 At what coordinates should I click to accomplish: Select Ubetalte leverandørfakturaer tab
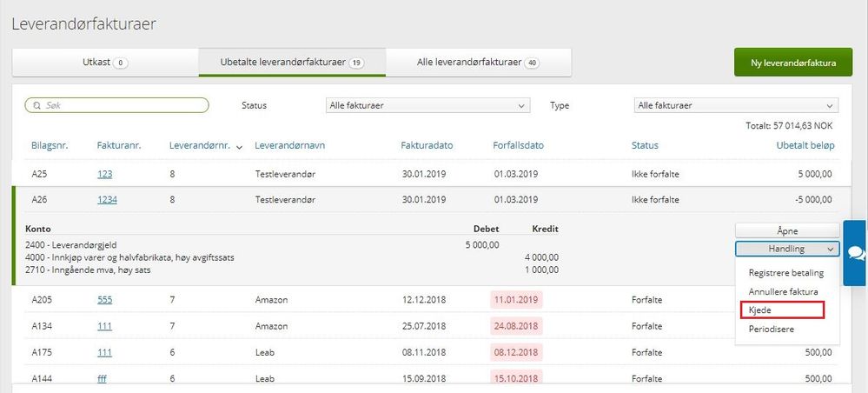click(x=292, y=63)
